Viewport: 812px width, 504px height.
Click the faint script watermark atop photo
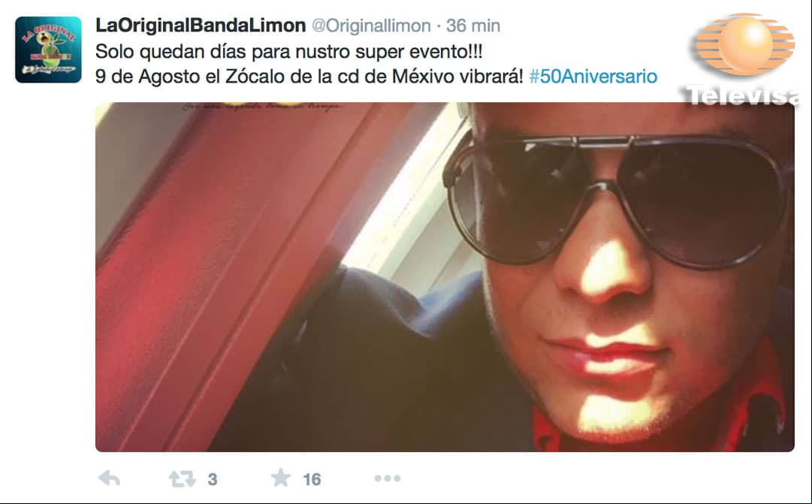pos(261,107)
